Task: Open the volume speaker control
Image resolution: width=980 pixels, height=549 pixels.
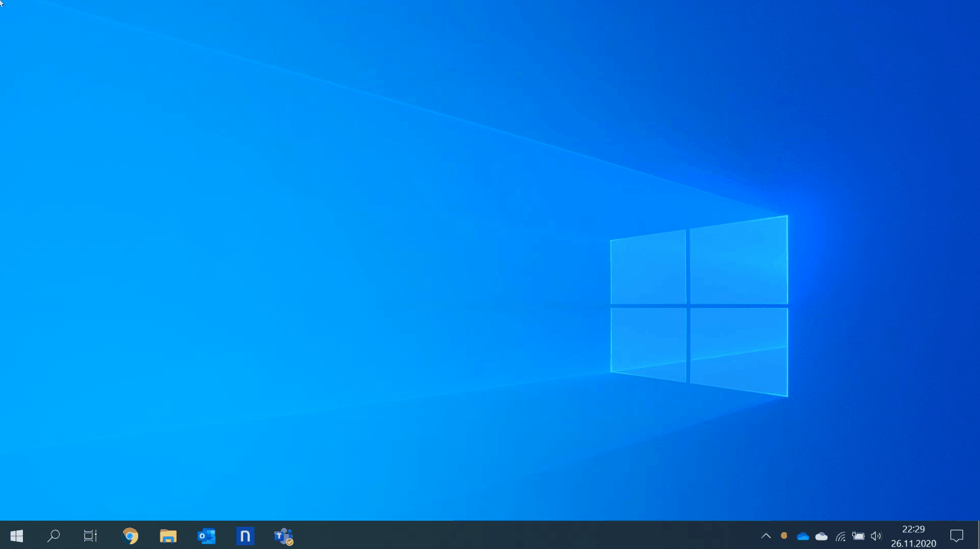Action: point(876,536)
